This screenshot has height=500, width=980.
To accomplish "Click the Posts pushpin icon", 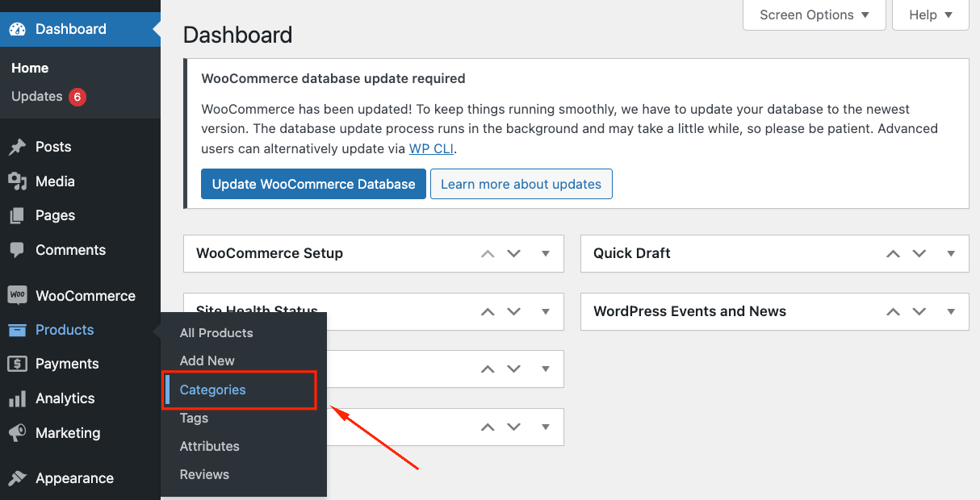I will (18, 147).
